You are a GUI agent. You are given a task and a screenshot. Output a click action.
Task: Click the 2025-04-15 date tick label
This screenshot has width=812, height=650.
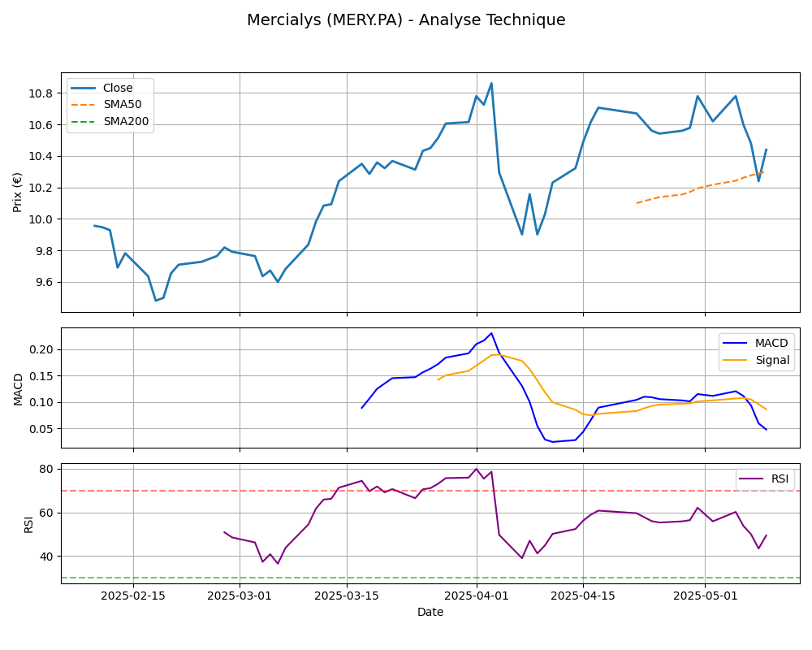[583, 596]
